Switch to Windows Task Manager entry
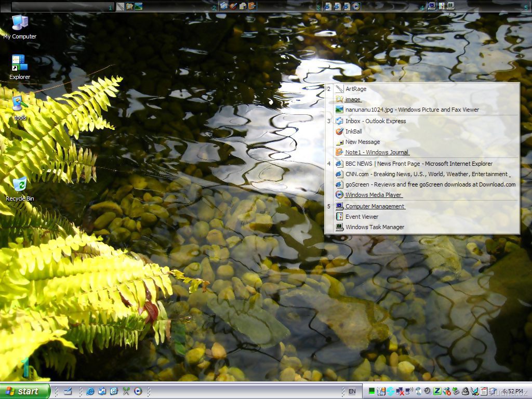The height and width of the screenshot is (399, 532). (375, 227)
